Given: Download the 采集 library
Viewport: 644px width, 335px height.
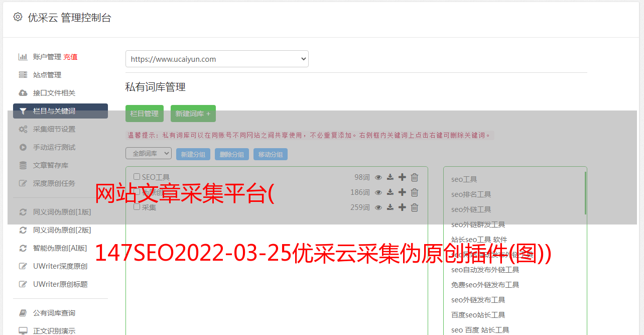Looking at the screenshot, I should click(x=390, y=207).
